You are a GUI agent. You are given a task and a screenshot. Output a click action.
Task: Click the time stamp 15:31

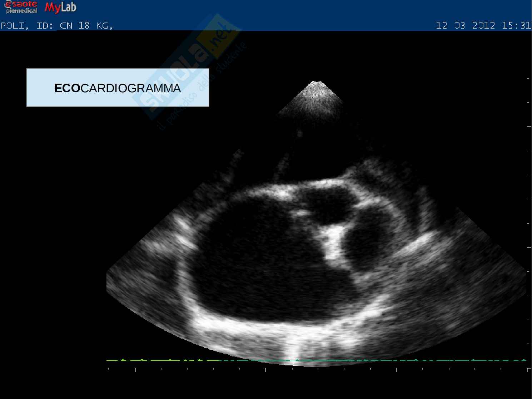516,25
